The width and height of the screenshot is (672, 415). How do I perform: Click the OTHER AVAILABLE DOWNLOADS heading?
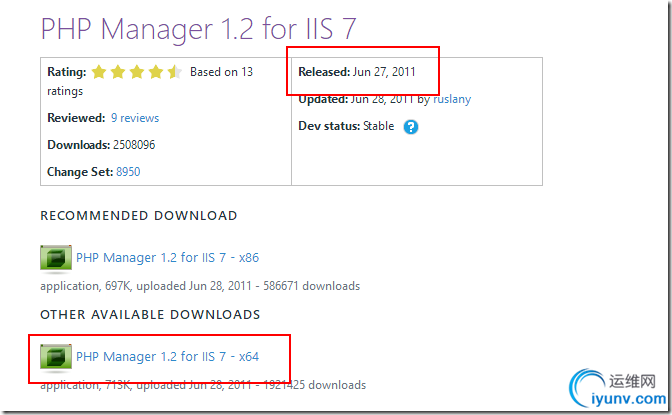coord(150,315)
